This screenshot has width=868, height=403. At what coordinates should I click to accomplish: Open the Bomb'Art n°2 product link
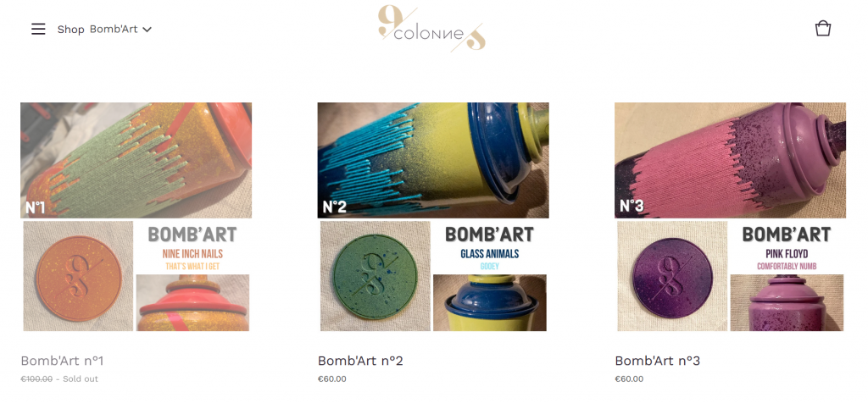pos(360,361)
